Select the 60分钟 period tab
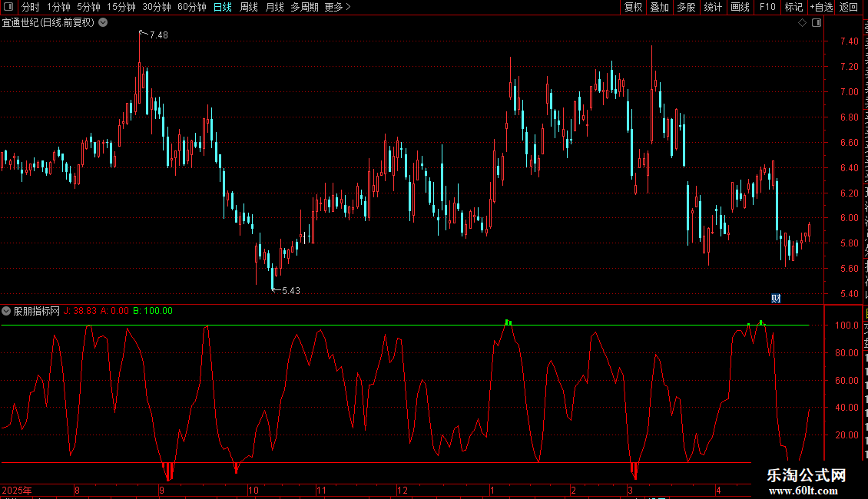This screenshot has height=499, width=868. point(192,7)
